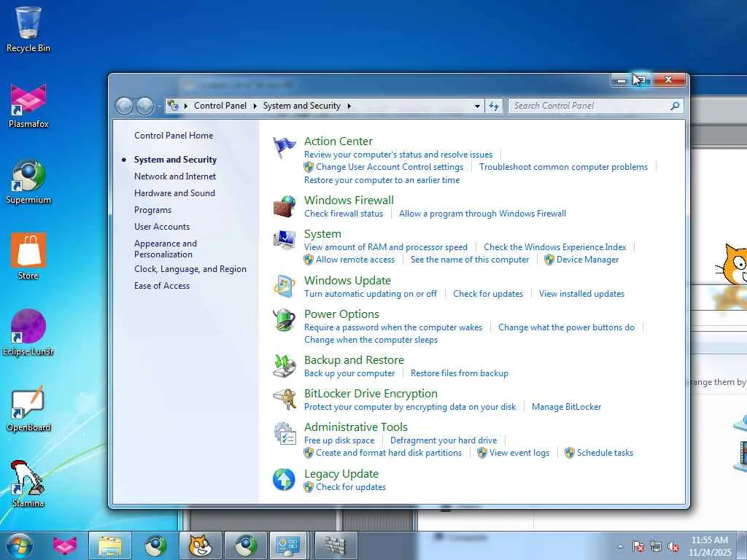
Task: Select the OpenBoard desktop shortcut
Action: point(28,408)
